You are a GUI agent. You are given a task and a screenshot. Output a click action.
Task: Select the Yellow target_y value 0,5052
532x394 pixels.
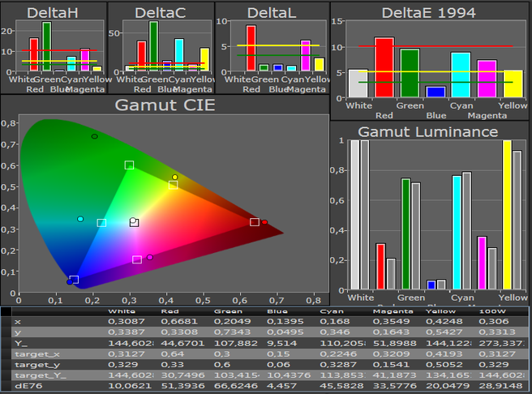tap(444, 365)
